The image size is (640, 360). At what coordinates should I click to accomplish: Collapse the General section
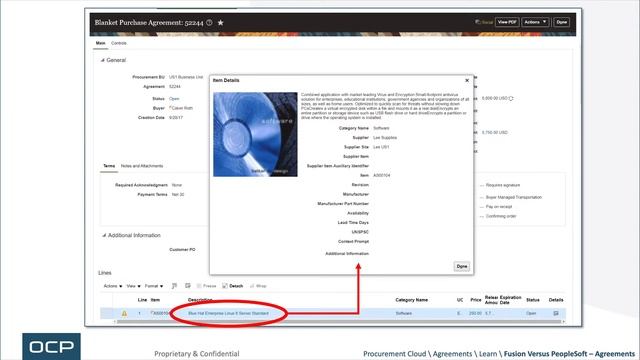[102, 60]
